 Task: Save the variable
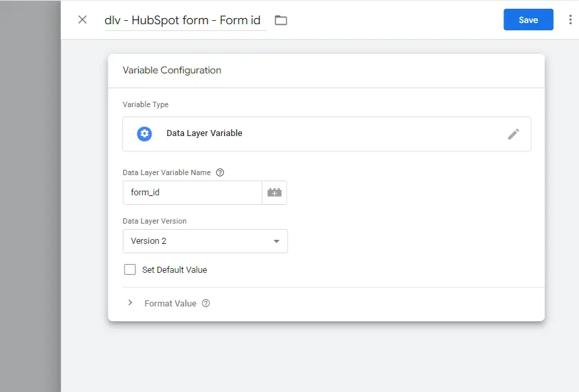pos(528,20)
